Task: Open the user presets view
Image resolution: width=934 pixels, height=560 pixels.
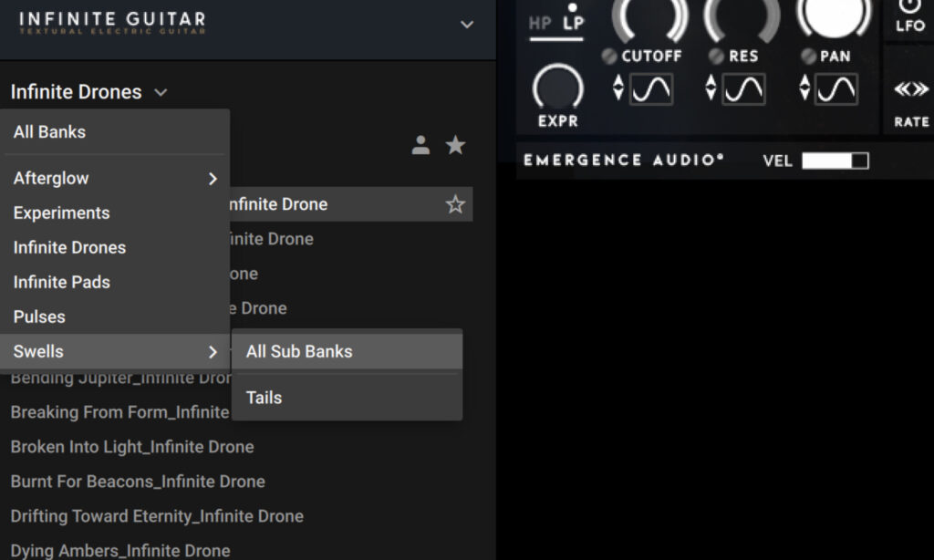Action: point(420,145)
